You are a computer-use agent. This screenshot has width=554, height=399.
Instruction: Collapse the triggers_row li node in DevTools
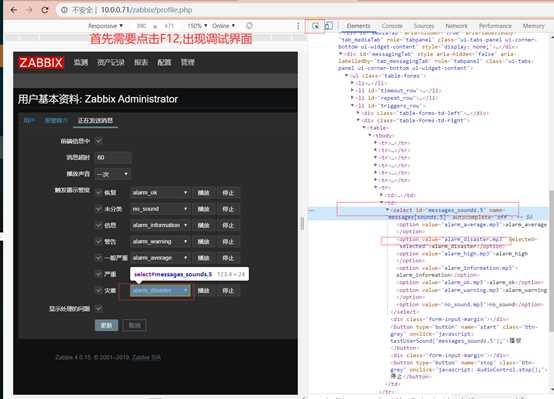coord(352,105)
